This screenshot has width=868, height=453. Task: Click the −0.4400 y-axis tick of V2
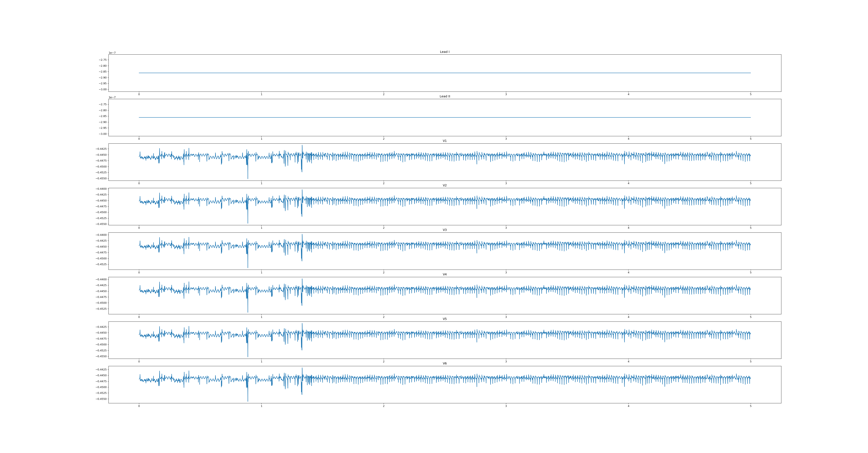101,189
